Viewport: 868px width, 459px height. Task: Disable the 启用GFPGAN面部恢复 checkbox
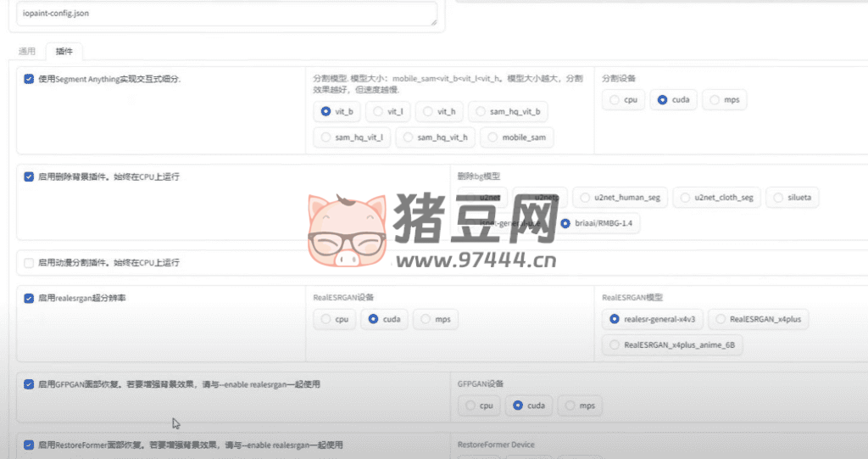pyautogui.click(x=29, y=384)
